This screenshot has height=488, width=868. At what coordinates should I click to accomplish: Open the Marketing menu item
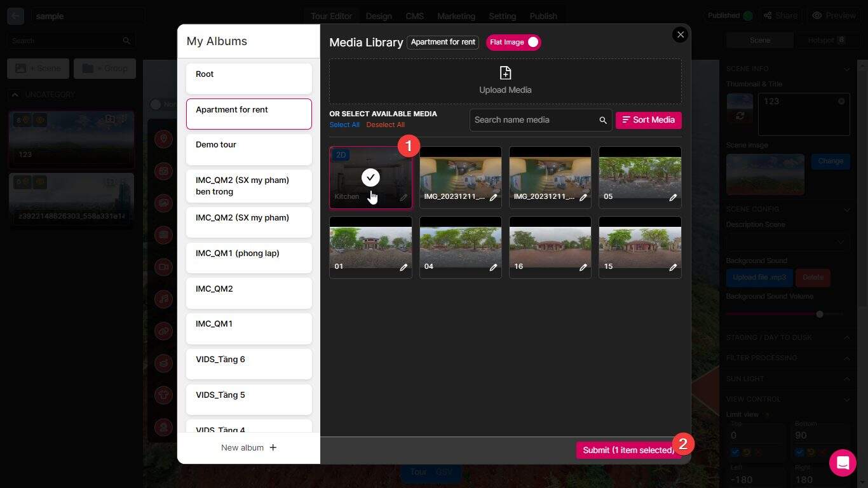point(456,16)
